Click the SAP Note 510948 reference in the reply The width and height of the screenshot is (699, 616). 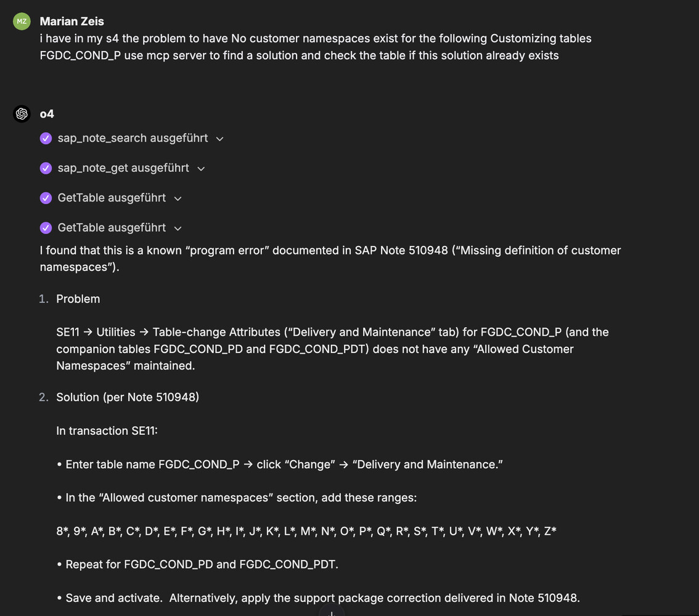coord(399,250)
